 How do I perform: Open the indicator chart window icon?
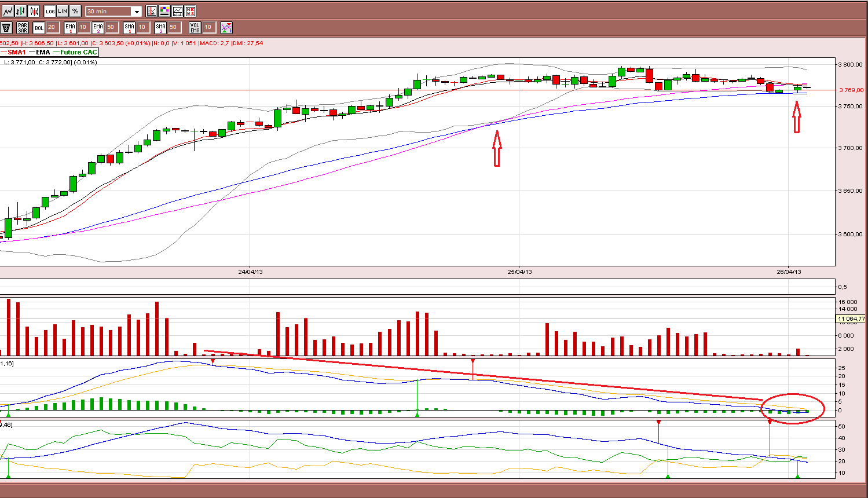click(x=177, y=11)
